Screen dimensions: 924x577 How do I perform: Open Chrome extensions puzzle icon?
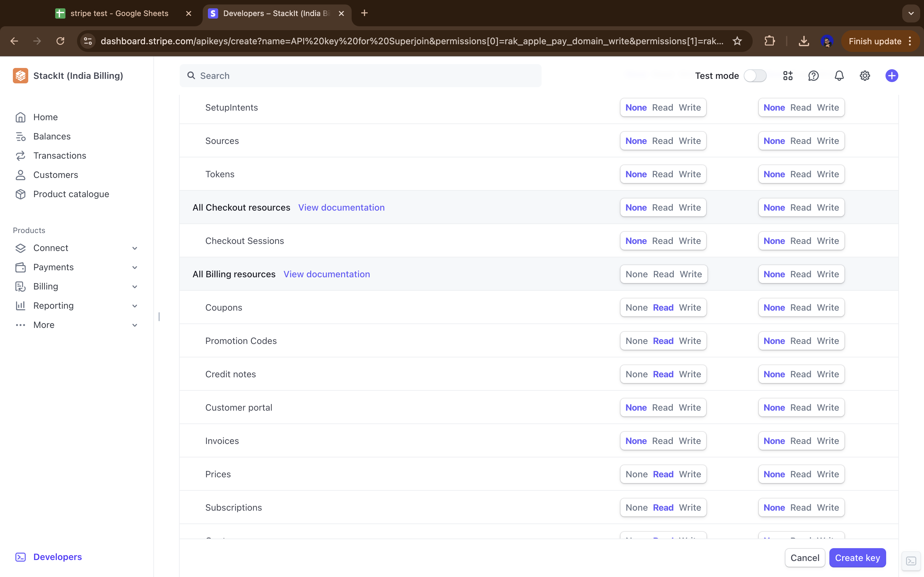(769, 41)
